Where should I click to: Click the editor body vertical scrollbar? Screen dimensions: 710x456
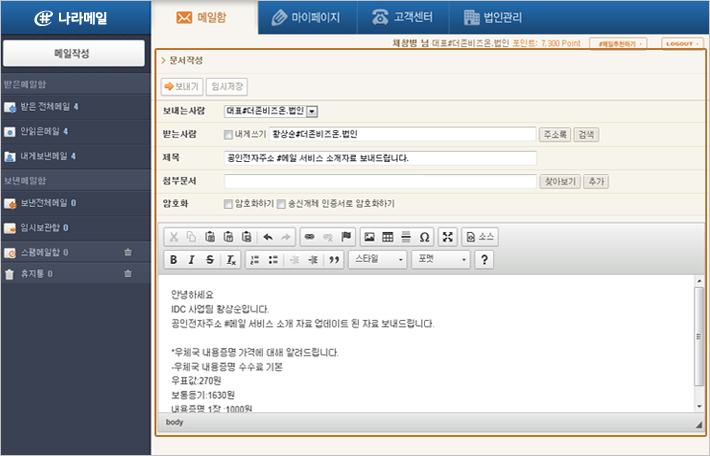click(699, 343)
